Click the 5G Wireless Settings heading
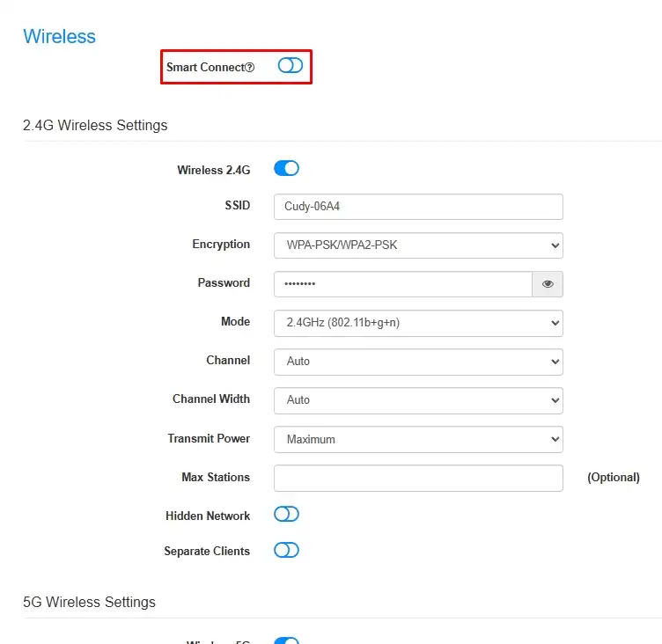Viewport: 662px width, 644px height. (89, 603)
